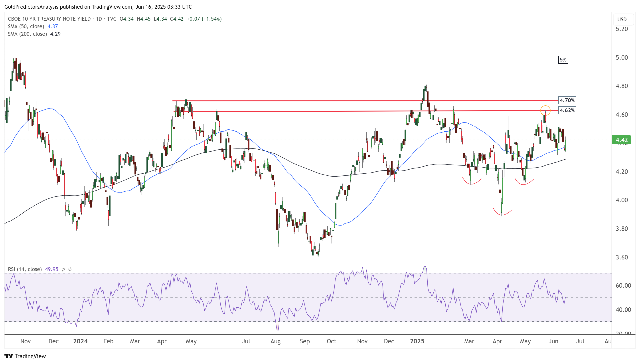
Task: Click the RSI axis label 60.00
Action: [623, 285]
